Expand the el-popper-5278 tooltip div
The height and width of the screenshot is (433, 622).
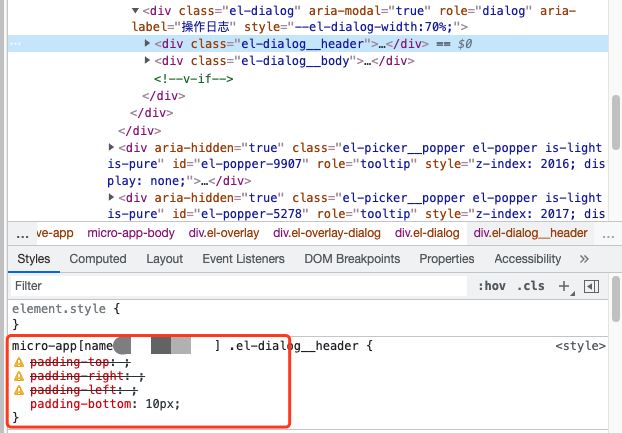(111, 197)
